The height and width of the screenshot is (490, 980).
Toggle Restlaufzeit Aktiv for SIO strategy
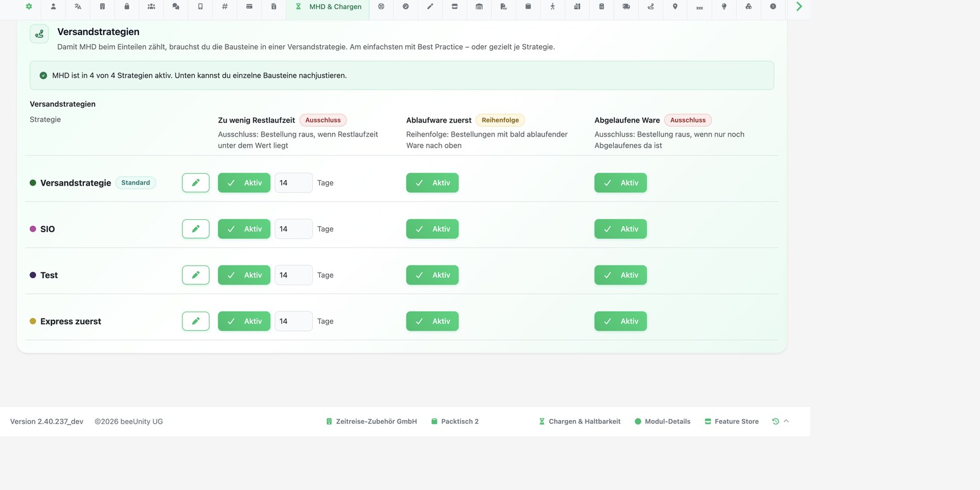coord(244,229)
